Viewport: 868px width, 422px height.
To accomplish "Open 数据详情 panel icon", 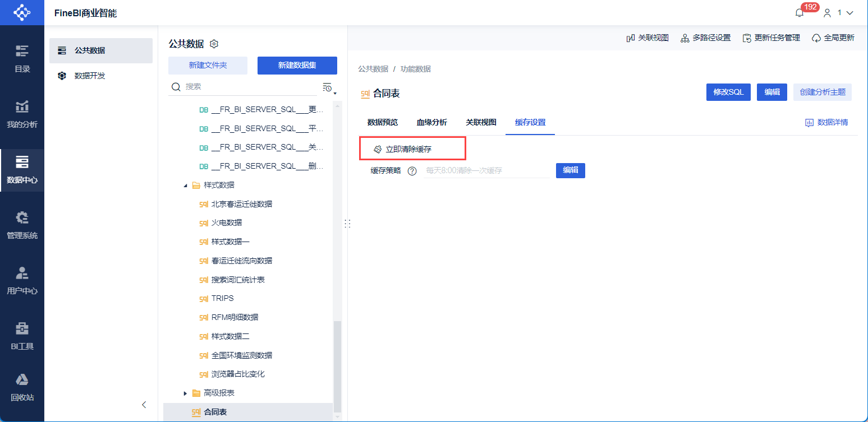I will (x=809, y=122).
